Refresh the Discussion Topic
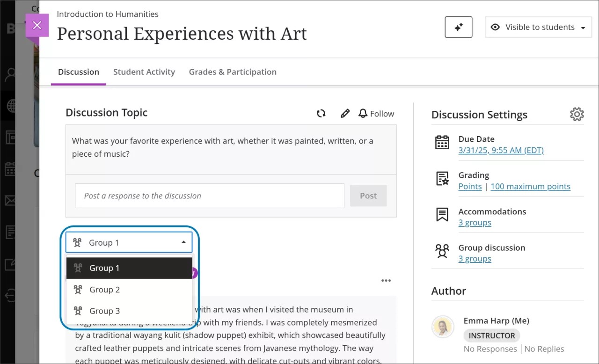 pos(321,113)
